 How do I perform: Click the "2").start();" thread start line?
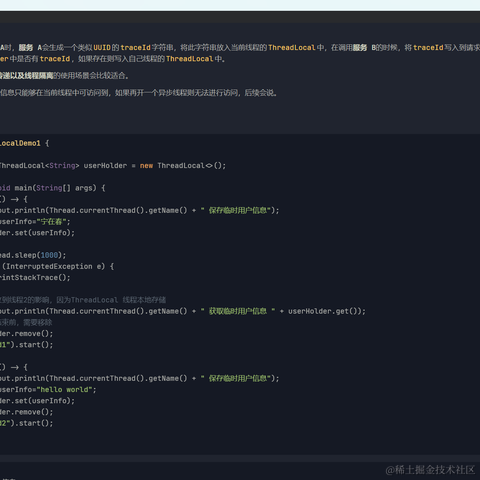point(27,423)
